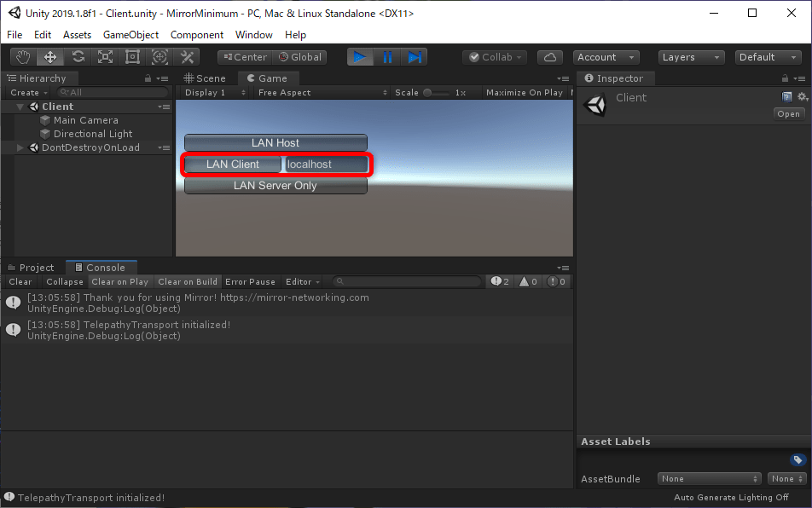Viewport: 812px width, 508px height.
Task: Open the Account dropdown
Action: (606, 57)
